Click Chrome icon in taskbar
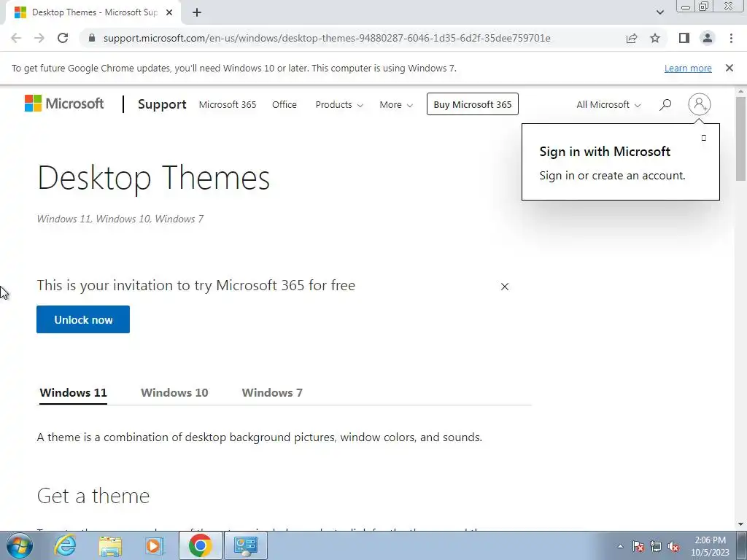The height and width of the screenshot is (560, 747). pyautogui.click(x=200, y=545)
